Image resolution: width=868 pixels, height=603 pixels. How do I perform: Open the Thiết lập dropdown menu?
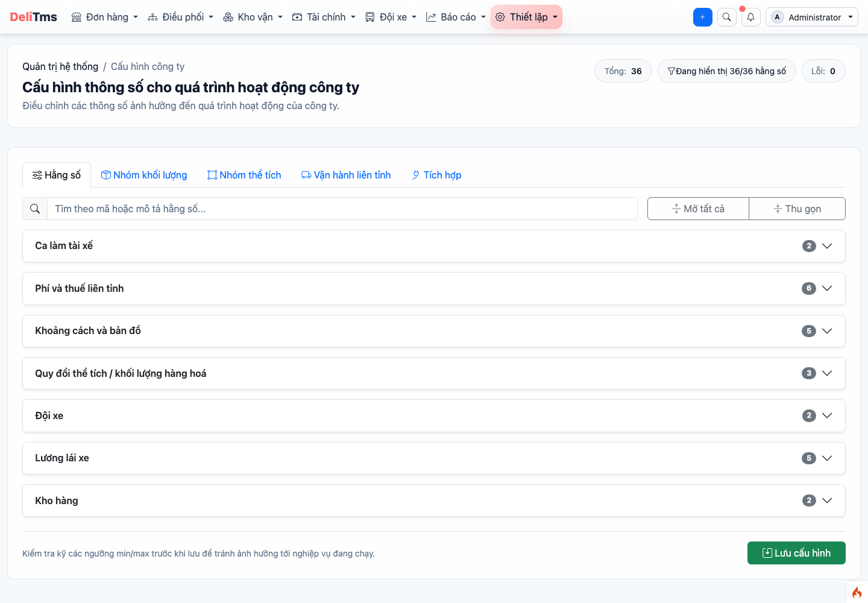click(x=526, y=17)
